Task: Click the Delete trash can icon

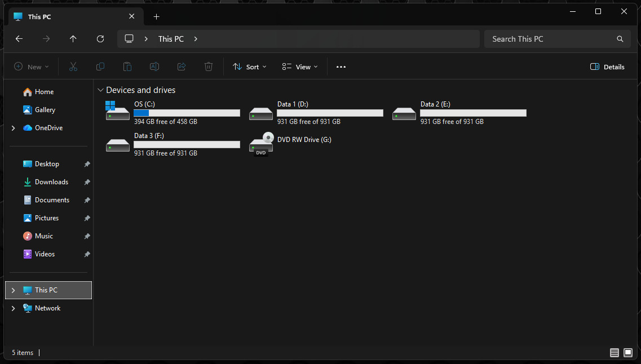Action: click(209, 66)
